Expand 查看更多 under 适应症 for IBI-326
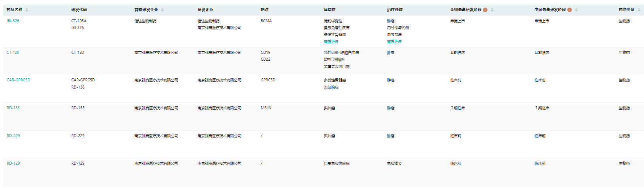644x188 pixels. (x=331, y=42)
